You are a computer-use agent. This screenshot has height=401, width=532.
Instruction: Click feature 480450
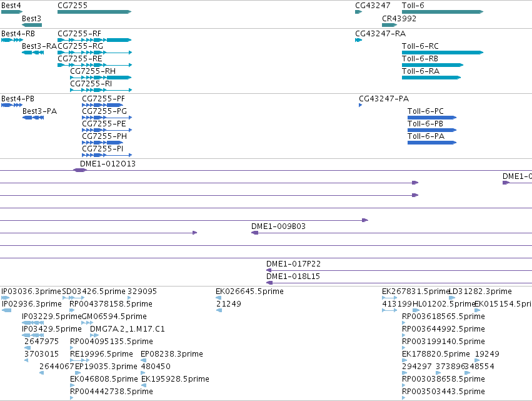pyautogui.click(x=143, y=373)
